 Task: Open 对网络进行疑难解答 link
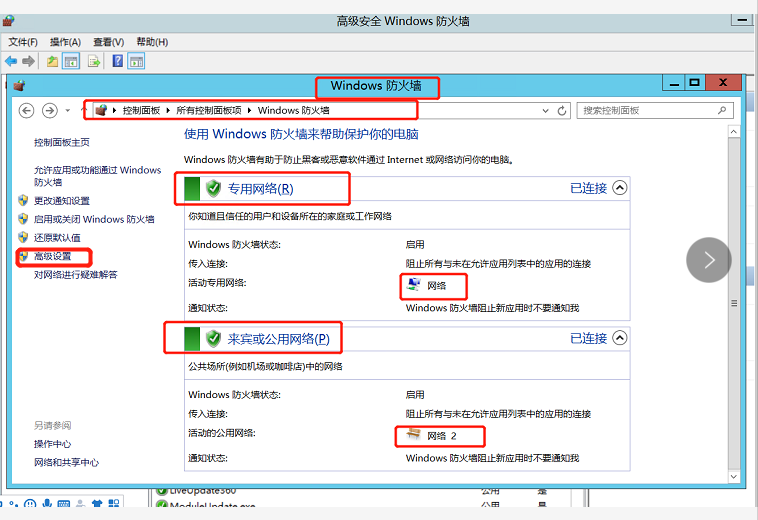(75, 274)
